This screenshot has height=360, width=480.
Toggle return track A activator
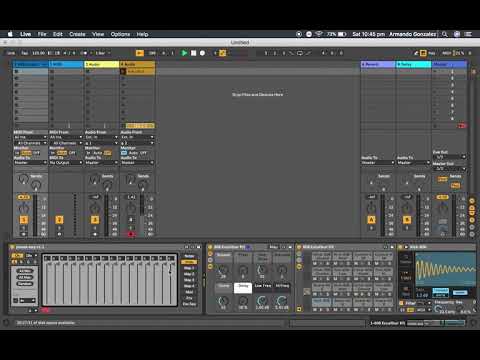tap(371, 220)
